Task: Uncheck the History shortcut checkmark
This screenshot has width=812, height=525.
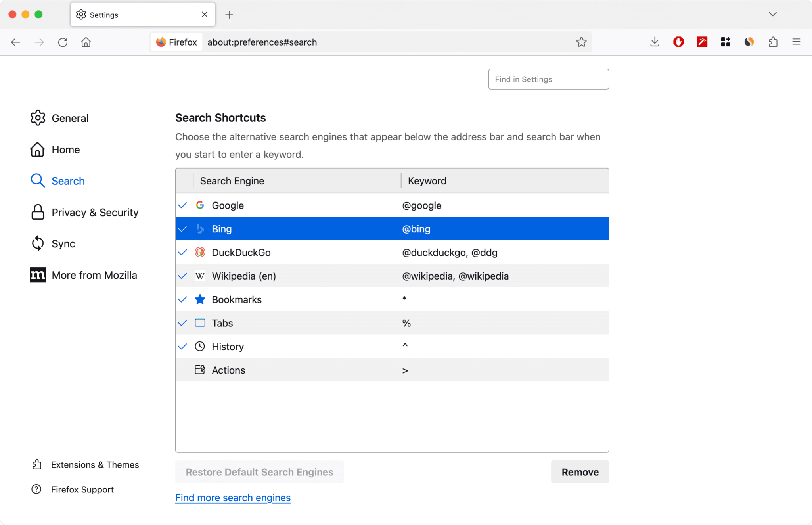Action: click(x=182, y=347)
